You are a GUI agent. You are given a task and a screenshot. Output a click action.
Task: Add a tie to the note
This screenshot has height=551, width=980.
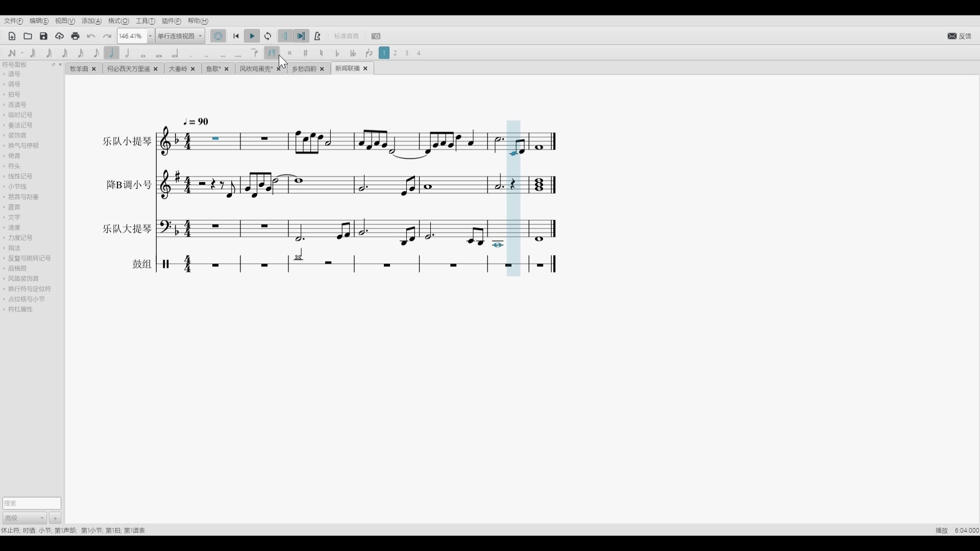click(x=254, y=53)
